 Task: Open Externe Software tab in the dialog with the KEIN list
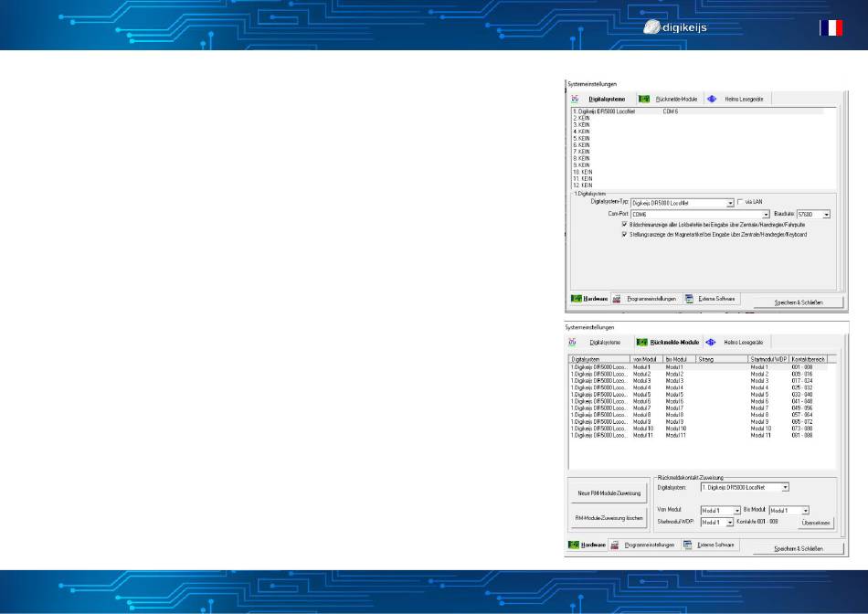pyautogui.click(x=711, y=299)
